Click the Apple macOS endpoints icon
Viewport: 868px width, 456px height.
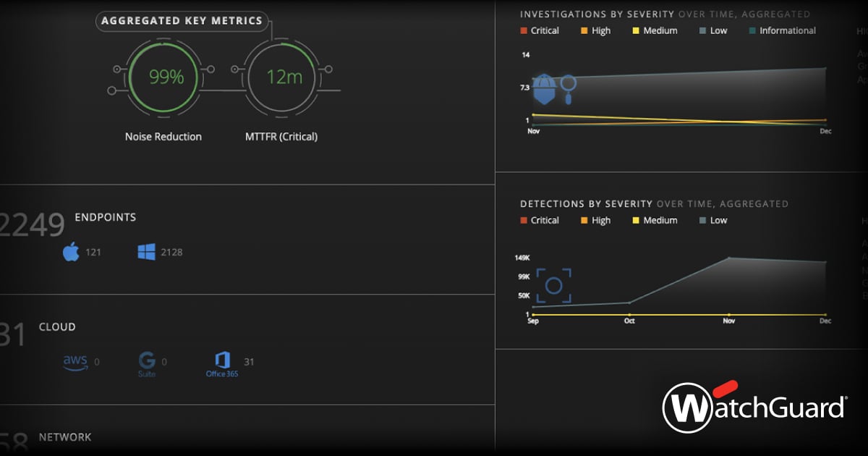coord(71,252)
